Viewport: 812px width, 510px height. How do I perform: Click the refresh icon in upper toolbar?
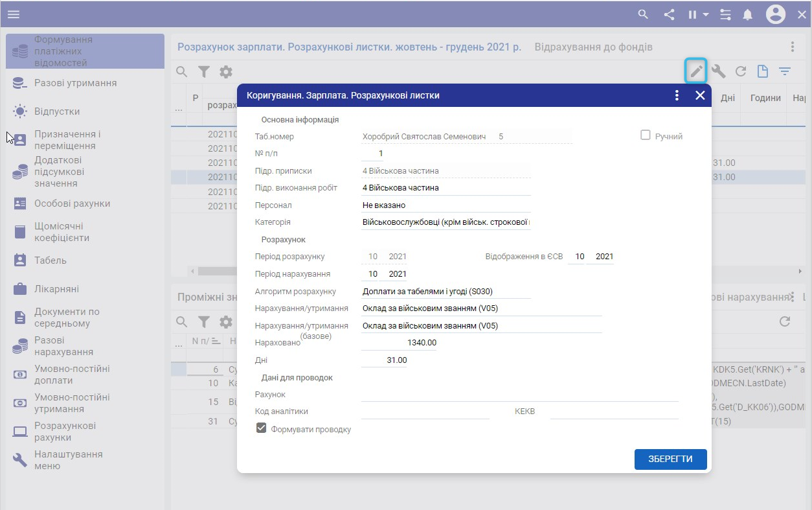[x=741, y=71]
